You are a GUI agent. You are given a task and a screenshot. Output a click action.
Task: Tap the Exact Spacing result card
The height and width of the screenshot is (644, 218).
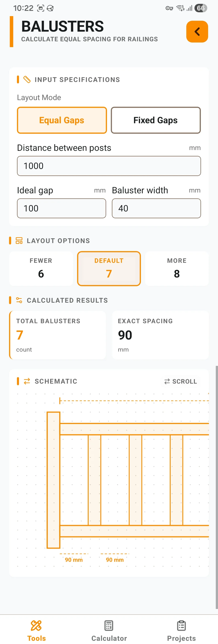(160, 335)
